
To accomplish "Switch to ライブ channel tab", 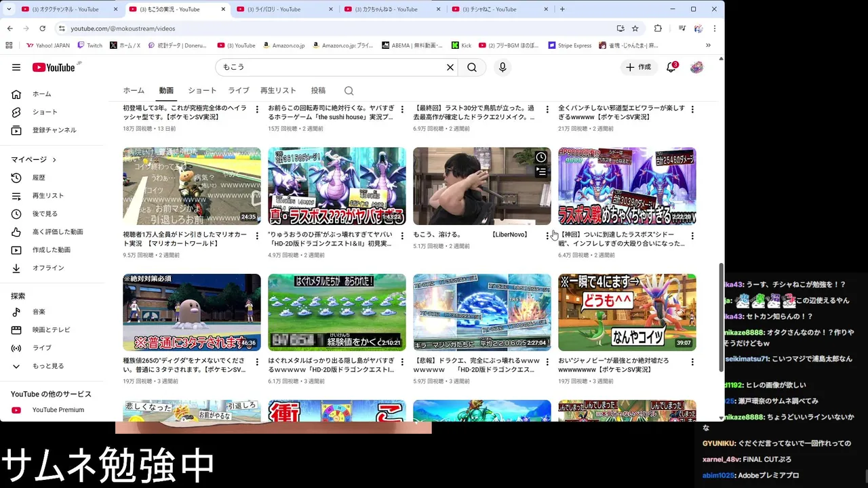I will pos(238,91).
